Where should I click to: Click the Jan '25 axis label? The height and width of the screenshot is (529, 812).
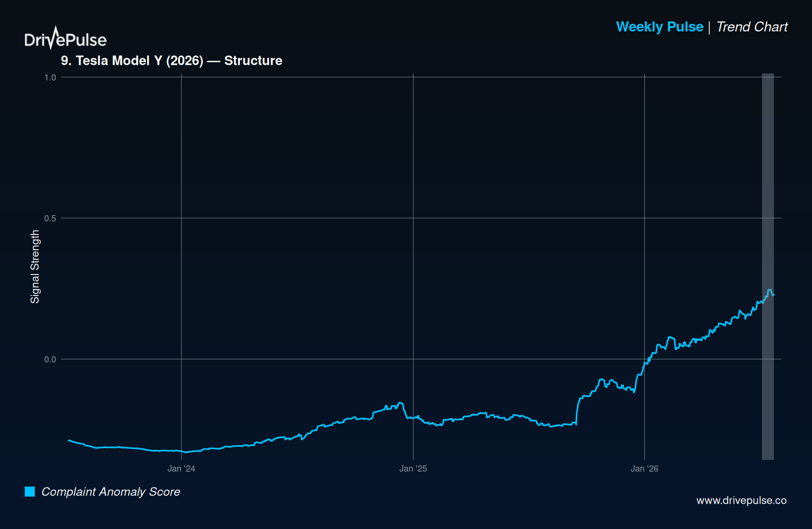click(x=413, y=468)
